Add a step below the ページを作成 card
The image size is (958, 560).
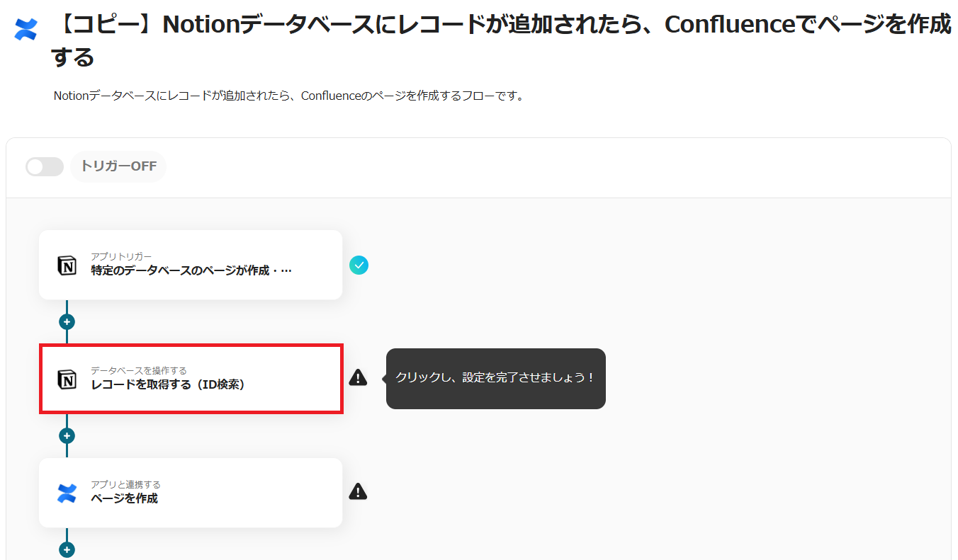click(x=67, y=550)
